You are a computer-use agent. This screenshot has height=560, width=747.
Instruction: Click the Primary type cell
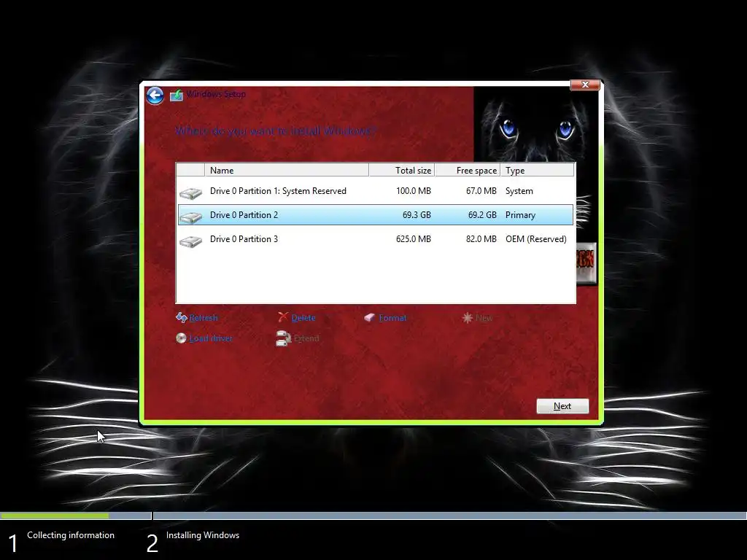coord(520,215)
